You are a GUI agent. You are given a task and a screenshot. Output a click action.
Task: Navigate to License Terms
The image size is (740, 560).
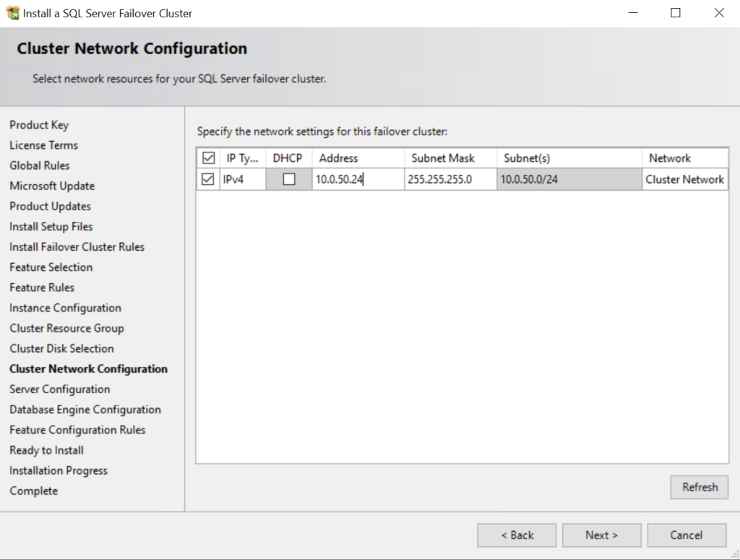coord(43,145)
